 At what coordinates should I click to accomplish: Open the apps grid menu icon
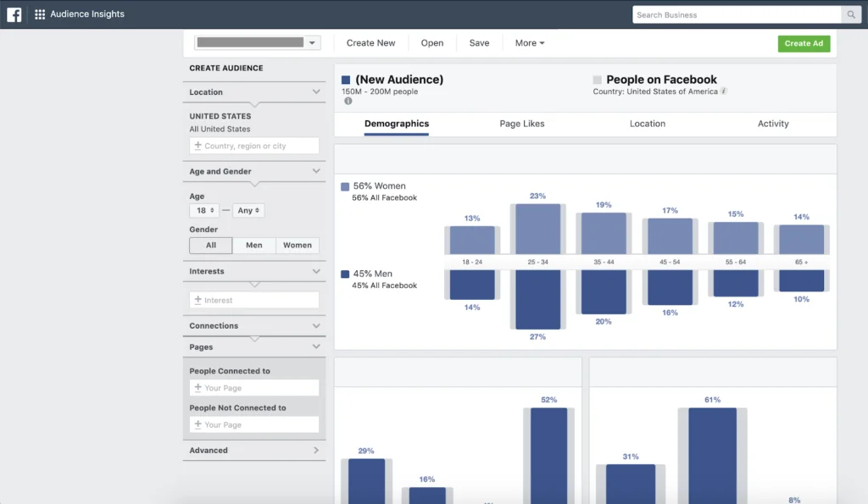pos(40,14)
